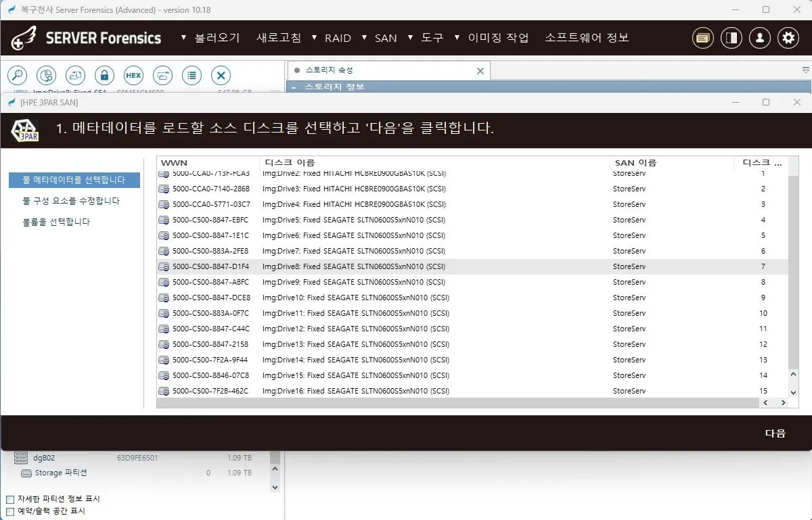Open the tab list dropdown triangle
The width and height of the screenshot is (812, 520).
pyautogui.click(x=805, y=70)
